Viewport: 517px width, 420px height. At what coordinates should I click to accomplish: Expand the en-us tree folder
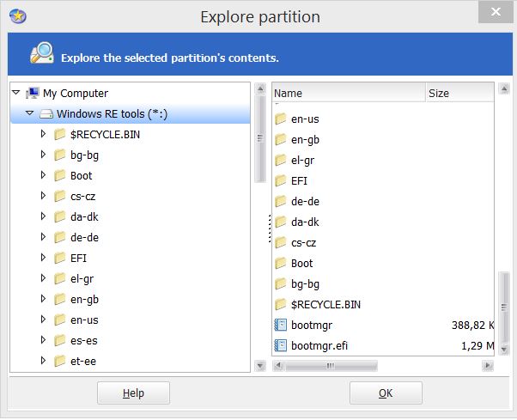43,320
